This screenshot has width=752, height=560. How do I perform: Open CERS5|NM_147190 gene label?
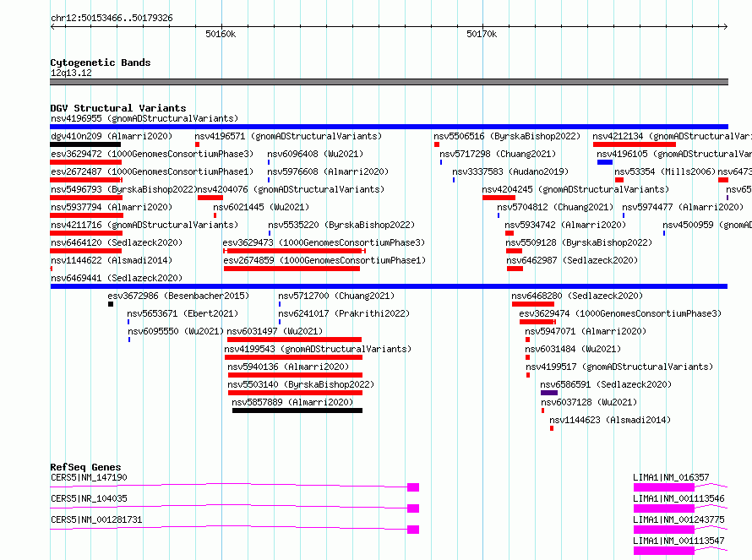click(89, 477)
